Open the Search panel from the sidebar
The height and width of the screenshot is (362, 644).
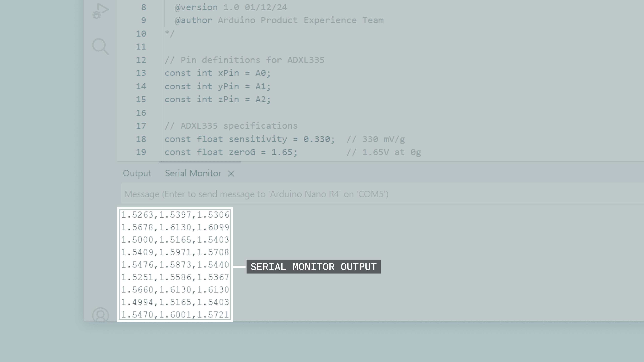[x=100, y=46]
